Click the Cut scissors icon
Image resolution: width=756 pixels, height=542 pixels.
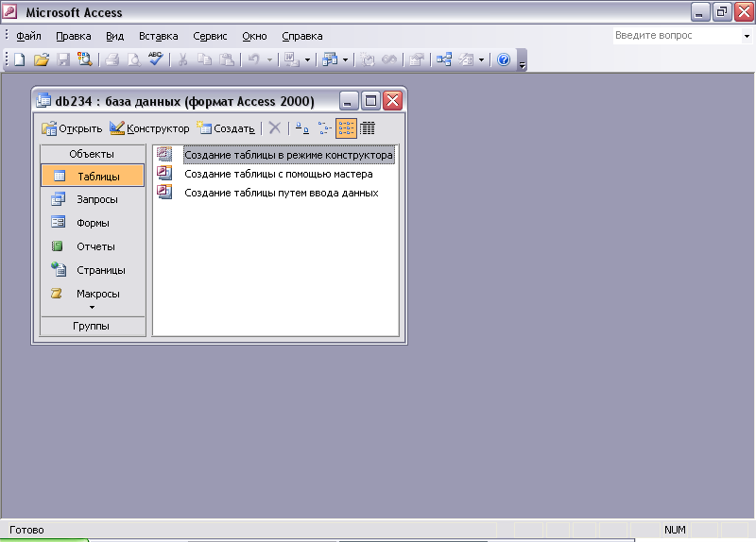(x=182, y=59)
